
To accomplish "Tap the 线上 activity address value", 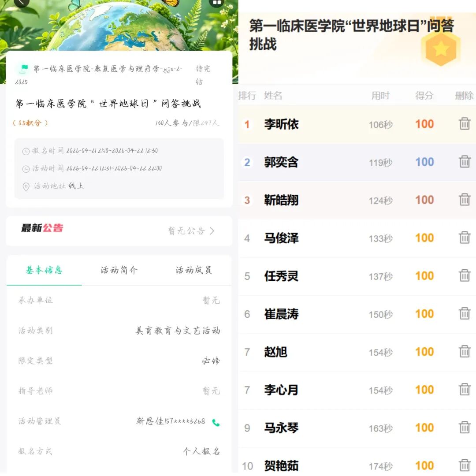I will 76,186.
